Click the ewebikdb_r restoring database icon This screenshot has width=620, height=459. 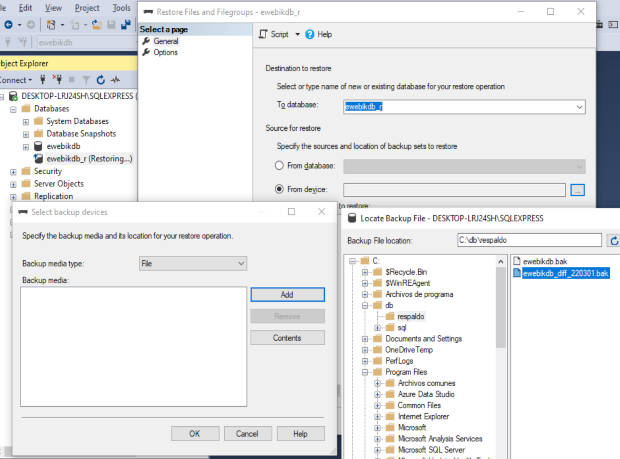[38, 159]
